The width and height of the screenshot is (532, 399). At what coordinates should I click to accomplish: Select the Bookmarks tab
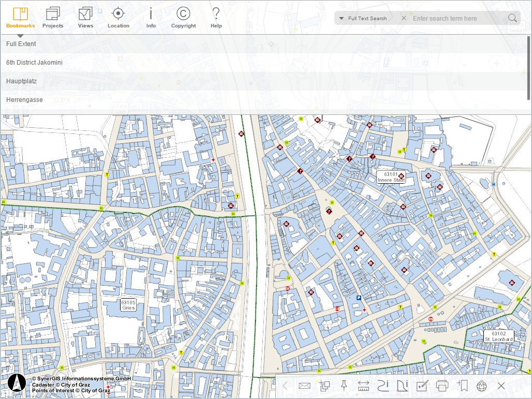[x=21, y=18]
